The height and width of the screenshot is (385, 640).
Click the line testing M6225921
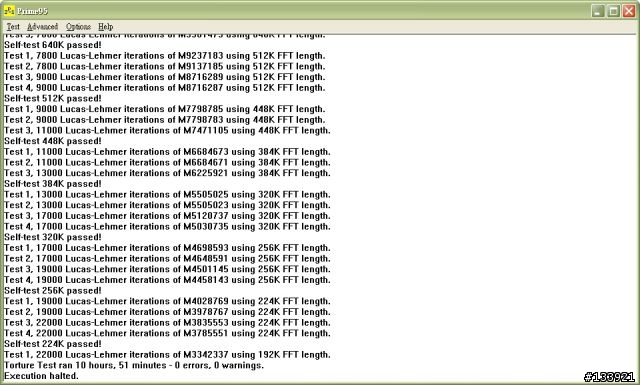[x=167, y=173]
